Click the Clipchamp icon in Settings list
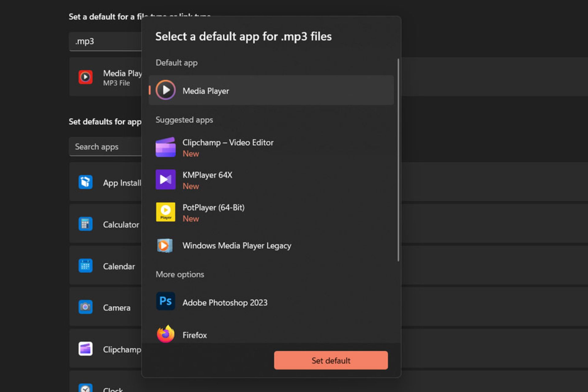The image size is (588, 392). tap(85, 349)
